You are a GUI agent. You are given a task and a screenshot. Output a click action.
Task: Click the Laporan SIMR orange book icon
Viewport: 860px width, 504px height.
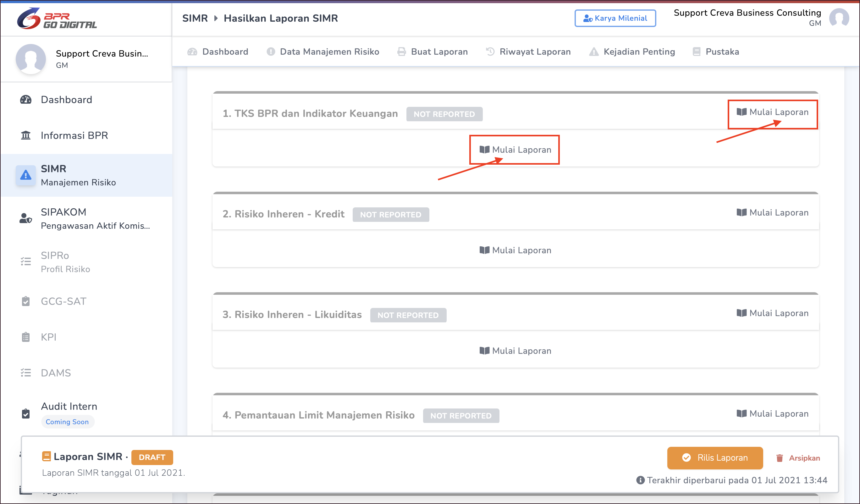pos(47,456)
